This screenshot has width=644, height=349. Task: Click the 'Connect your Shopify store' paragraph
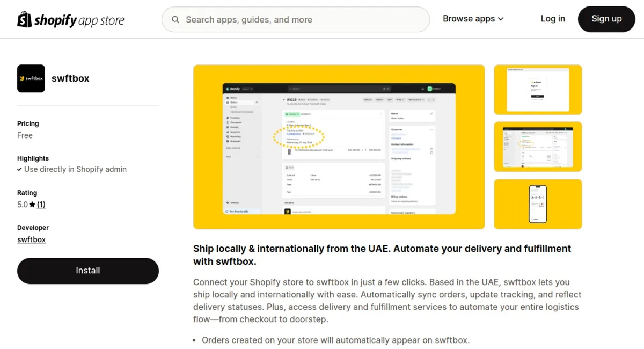click(387, 301)
